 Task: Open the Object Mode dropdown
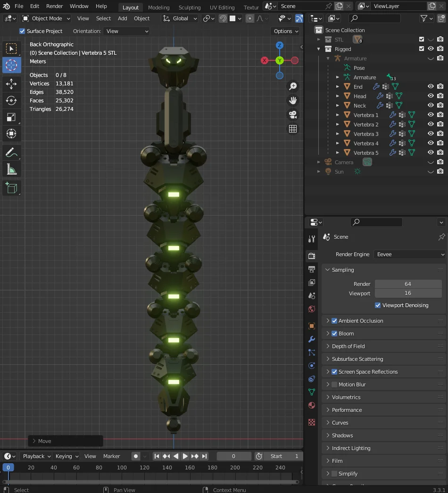46,18
